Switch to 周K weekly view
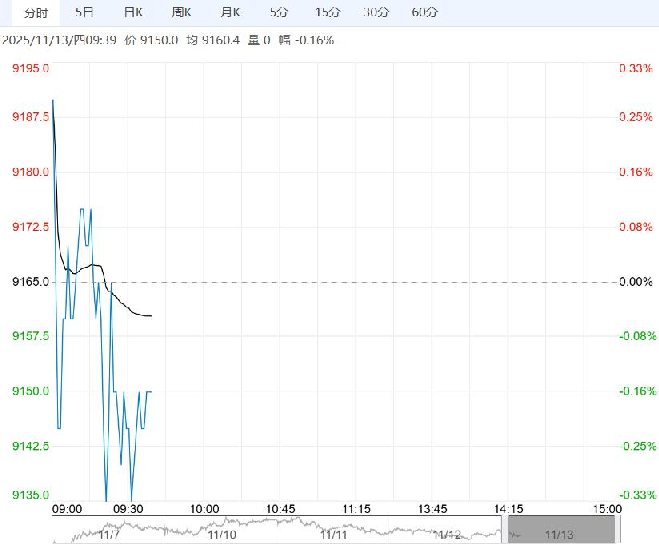Viewport: 659px width, 546px height. pyautogui.click(x=181, y=13)
